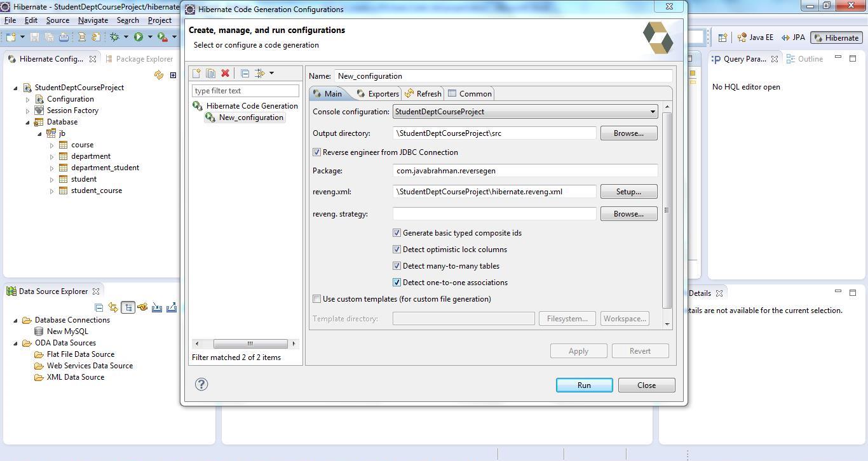The width and height of the screenshot is (868, 461).
Task: Toggle Reverse engineer from JDBC Connection checkbox
Action: point(316,152)
